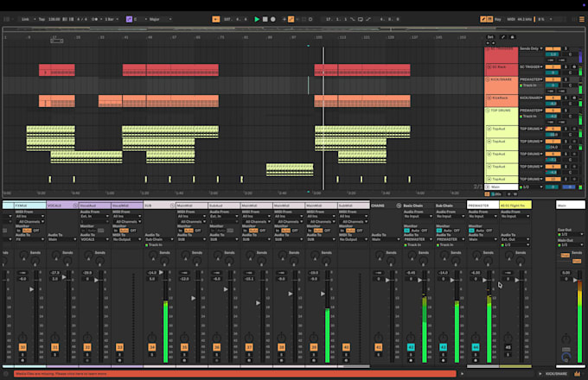This screenshot has width=588, height=380.
Task: Click the Link button
Action: click(x=25, y=19)
